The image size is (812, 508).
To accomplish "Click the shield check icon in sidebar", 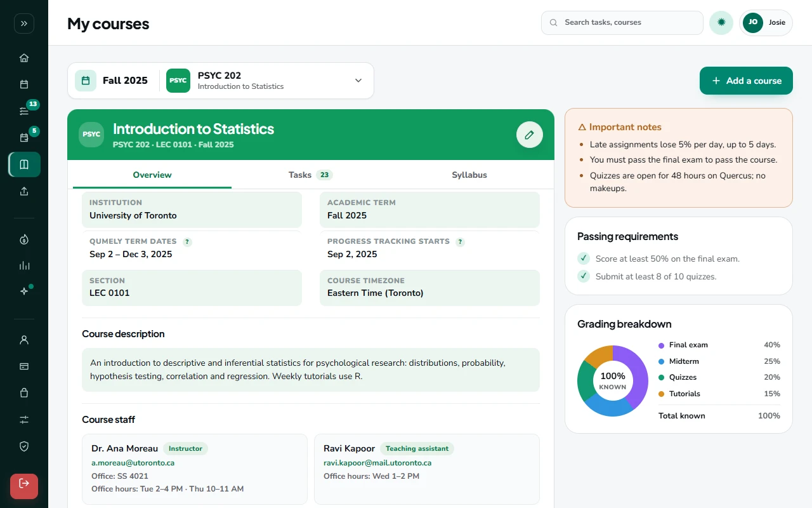I will pos(24,446).
